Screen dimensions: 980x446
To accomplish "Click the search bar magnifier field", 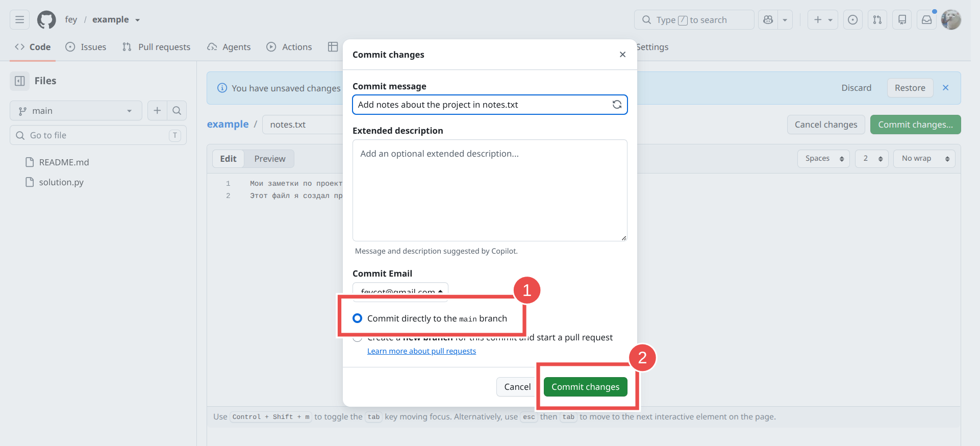I will click(694, 20).
